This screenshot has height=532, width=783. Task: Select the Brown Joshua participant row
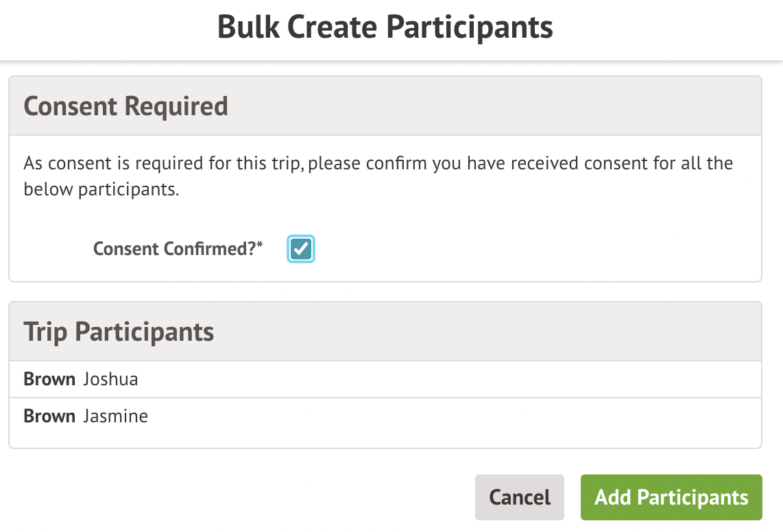(385, 379)
